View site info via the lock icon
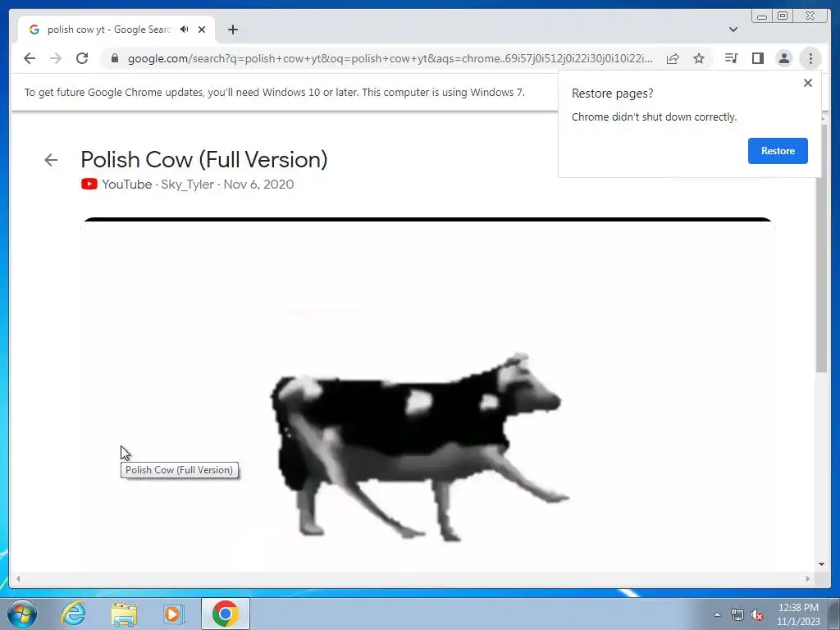Screen dimensions: 840x630 click(x=114, y=58)
